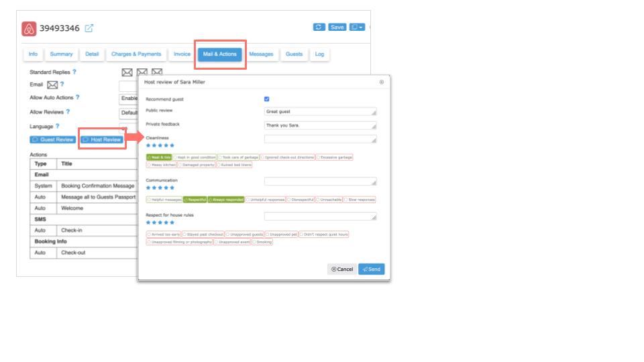Check 'Unapproved event' tag
The image size is (644, 362).
(x=232, y=242)
